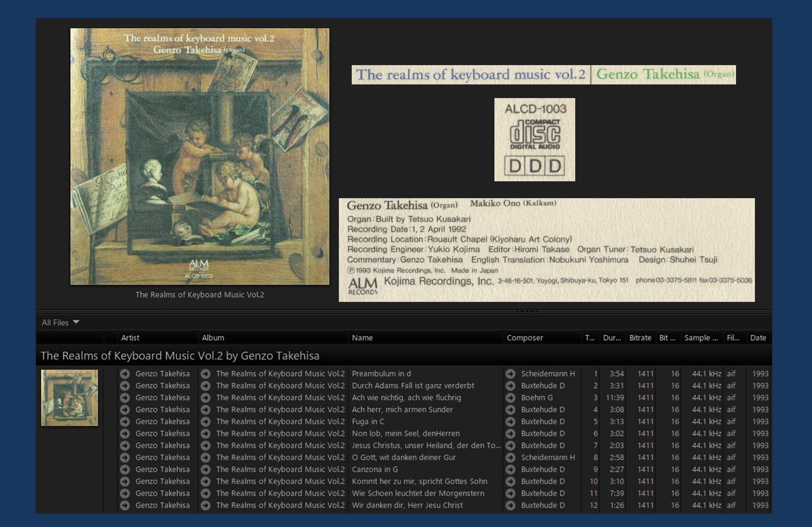This screenshot has height=527, width=812.
Task: Click the artist arrow icon for Preambulum in d
Action: [125, 373]
